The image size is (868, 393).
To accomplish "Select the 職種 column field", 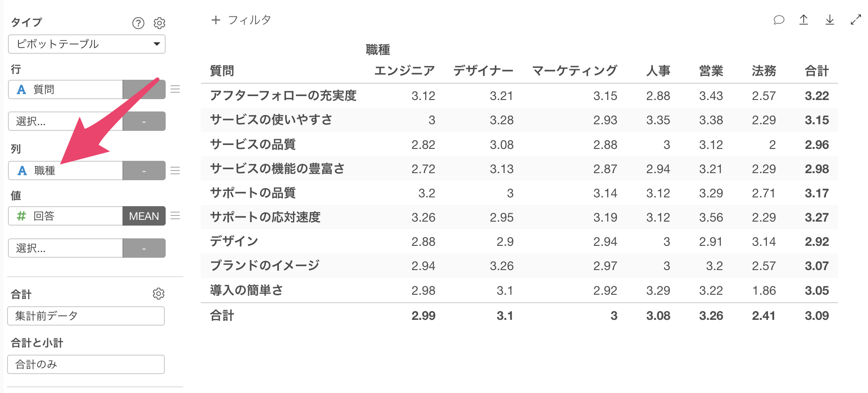I will point(65,171).
